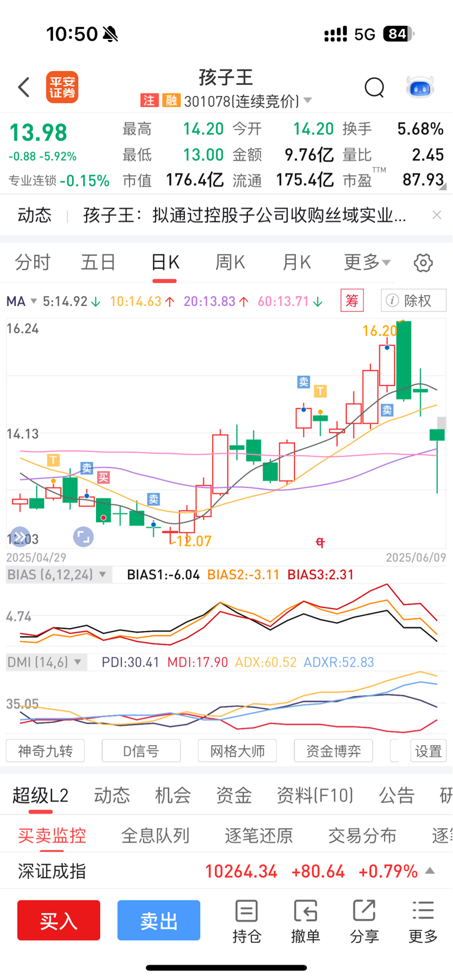Open the 更多 list icon at bottom
This screenshot has height=980, width=453.
coord(423,921)
